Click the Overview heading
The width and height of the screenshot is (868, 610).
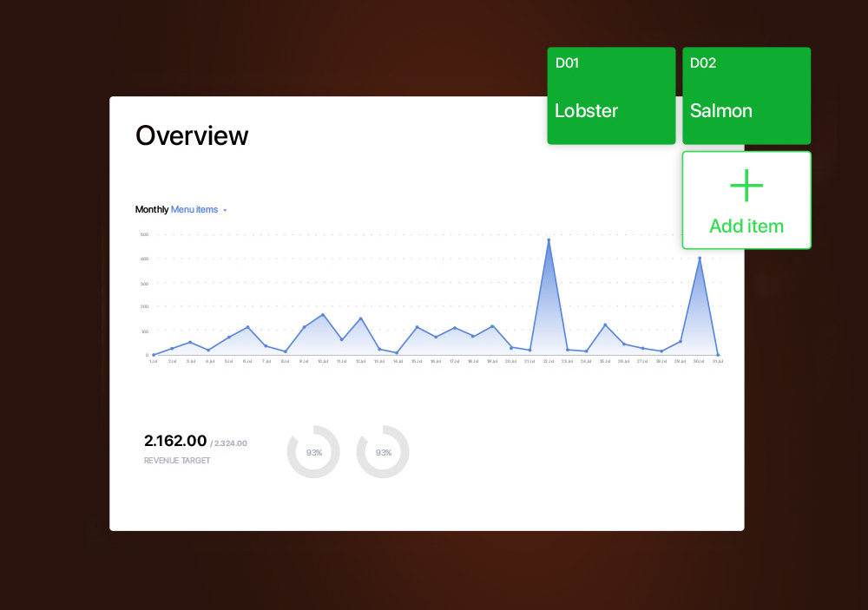(x=192, y=135)
